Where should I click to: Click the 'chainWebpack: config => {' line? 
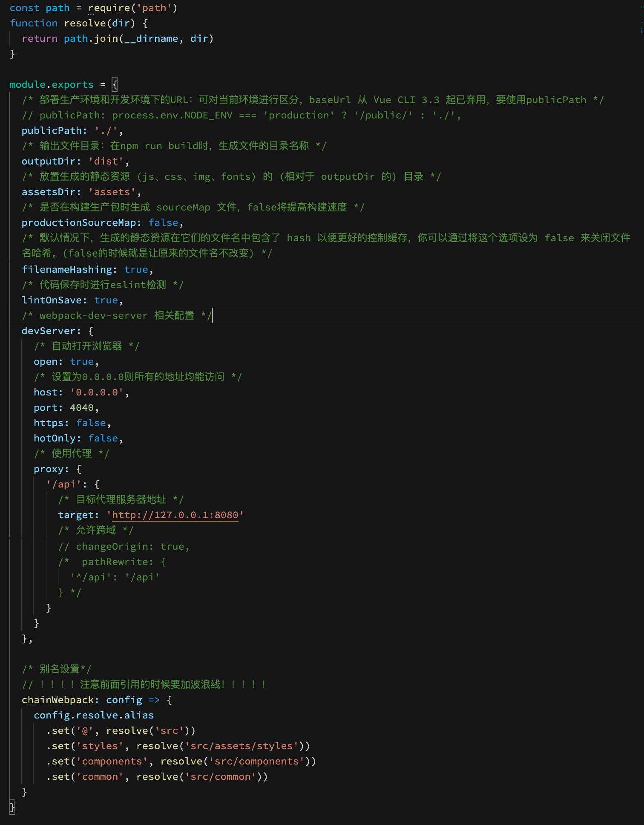coord(97,700)
